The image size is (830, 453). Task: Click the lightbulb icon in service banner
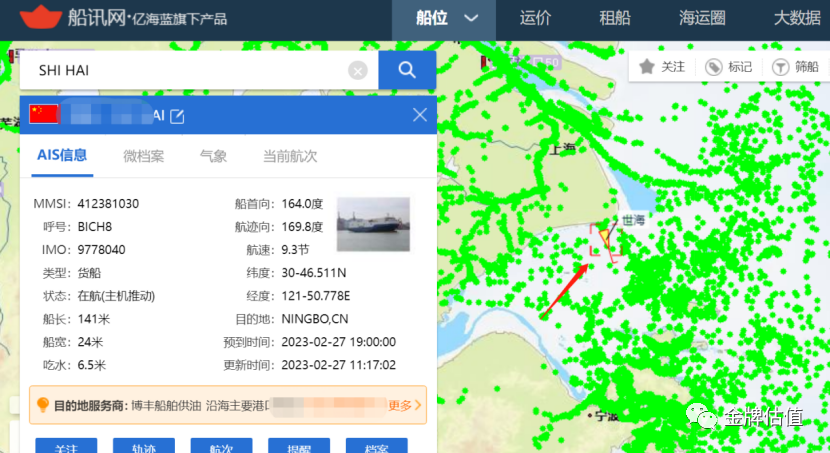(x=43, y=405)
